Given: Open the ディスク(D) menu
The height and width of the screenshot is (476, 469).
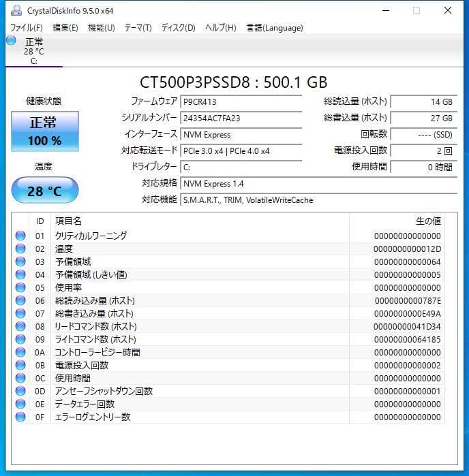Looking at the screenshot, I should (178, 28).
